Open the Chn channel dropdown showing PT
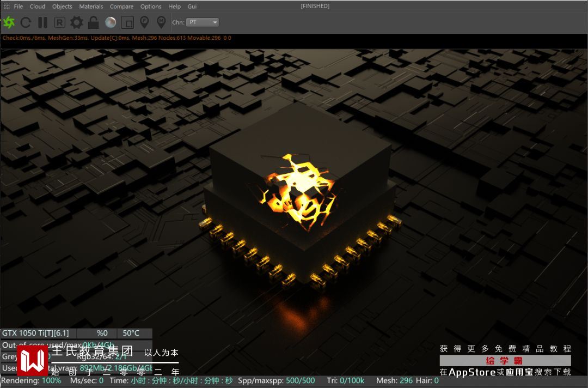Viewport: 588px width, 388px height. [203, 22]
